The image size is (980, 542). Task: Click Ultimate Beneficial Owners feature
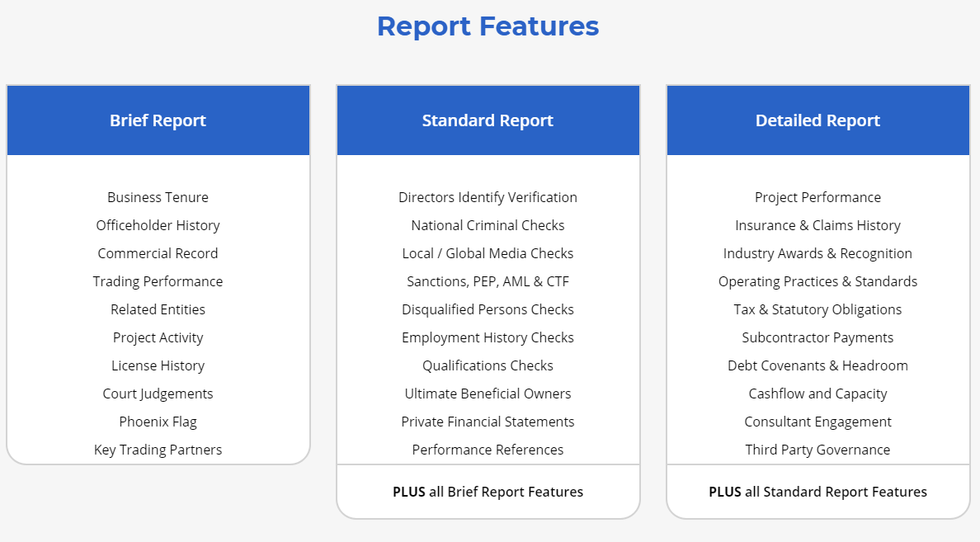[x=488, y=394]
